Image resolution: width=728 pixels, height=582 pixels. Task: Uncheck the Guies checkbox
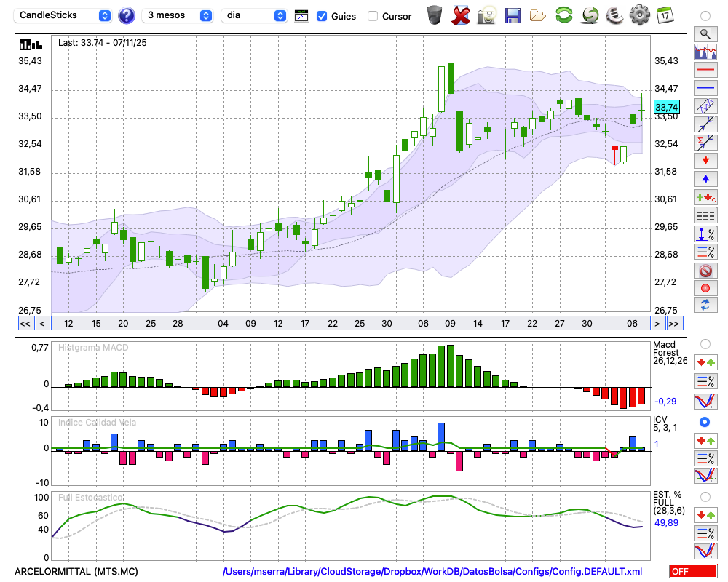[x=322, y=16]
